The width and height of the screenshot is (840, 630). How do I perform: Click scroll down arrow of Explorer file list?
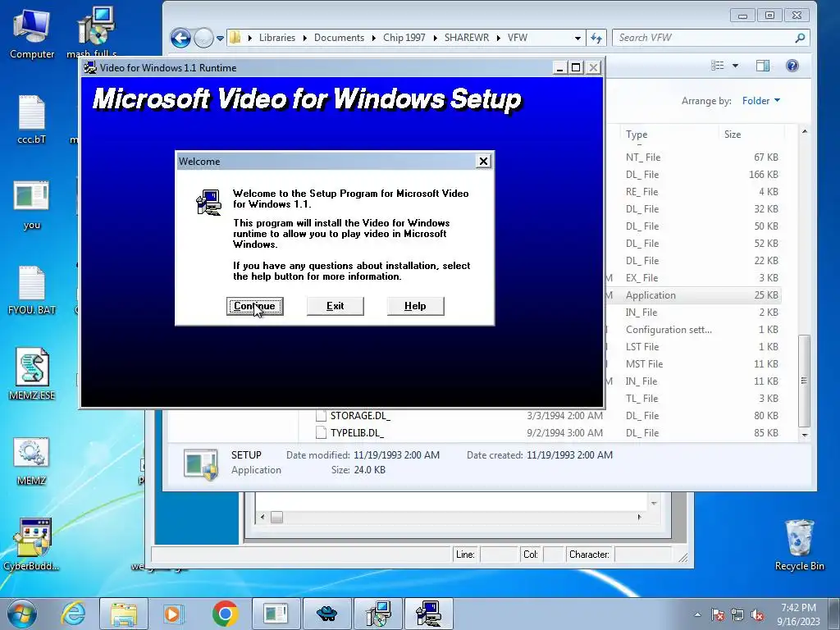(x=804, y=435)
